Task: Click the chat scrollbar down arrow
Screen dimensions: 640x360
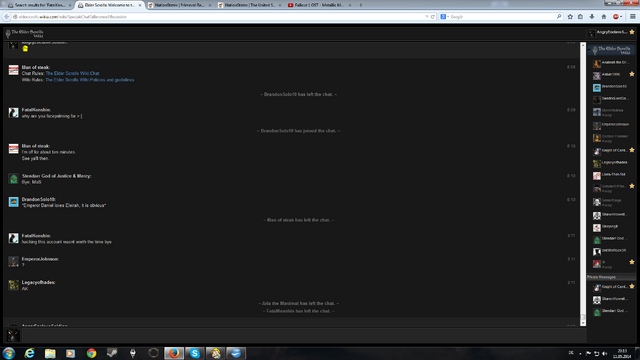Action: click(583, 323)
